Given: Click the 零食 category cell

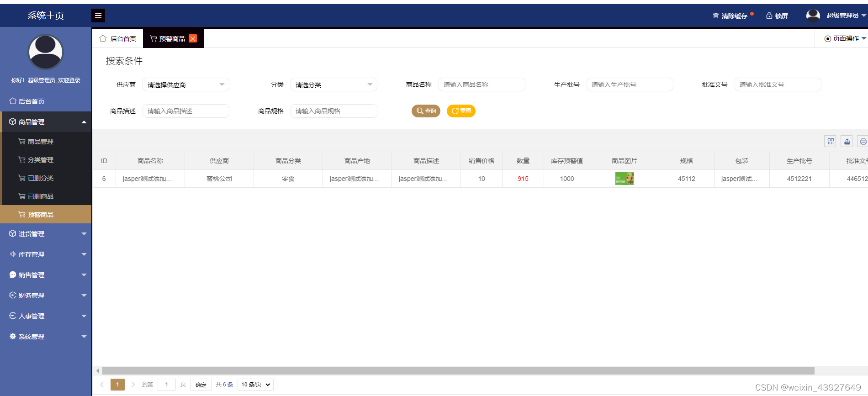Looking at the screenshot, I should click(x=288, y=179).
